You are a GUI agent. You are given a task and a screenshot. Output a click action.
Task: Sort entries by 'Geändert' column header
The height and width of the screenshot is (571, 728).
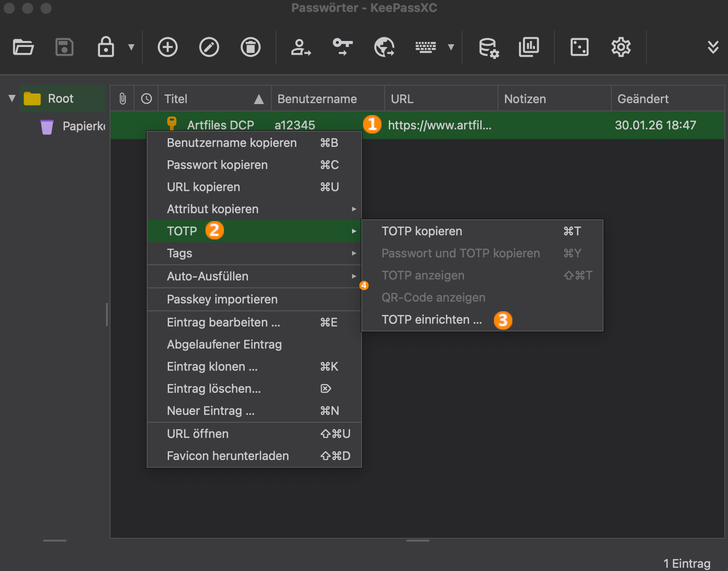click(x=643, y=99)
